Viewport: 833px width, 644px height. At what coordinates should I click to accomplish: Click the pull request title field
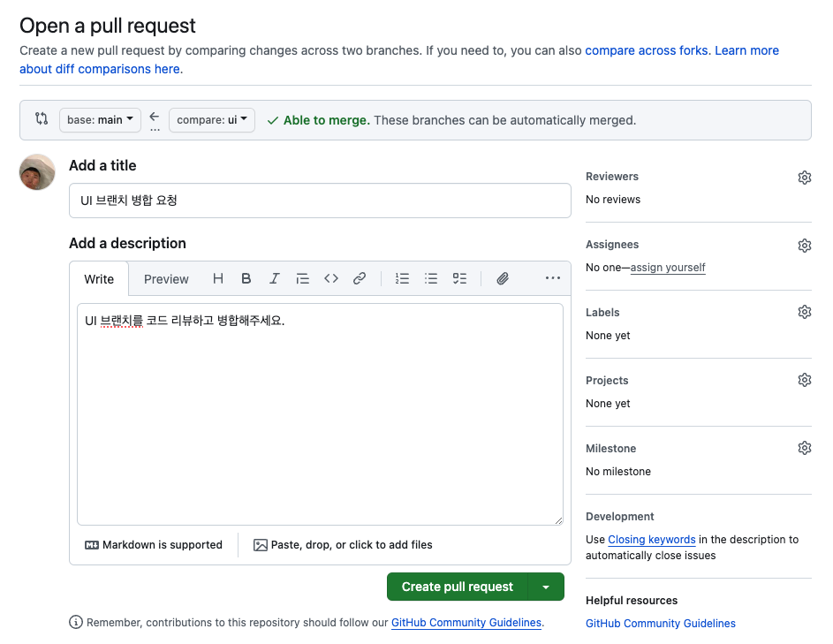coord(320,201)
